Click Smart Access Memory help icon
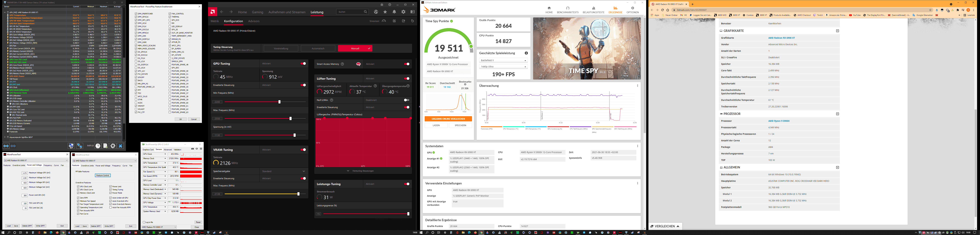Image resolution: width=980 pixels, height=235 pixels. (x=342, y=64)
